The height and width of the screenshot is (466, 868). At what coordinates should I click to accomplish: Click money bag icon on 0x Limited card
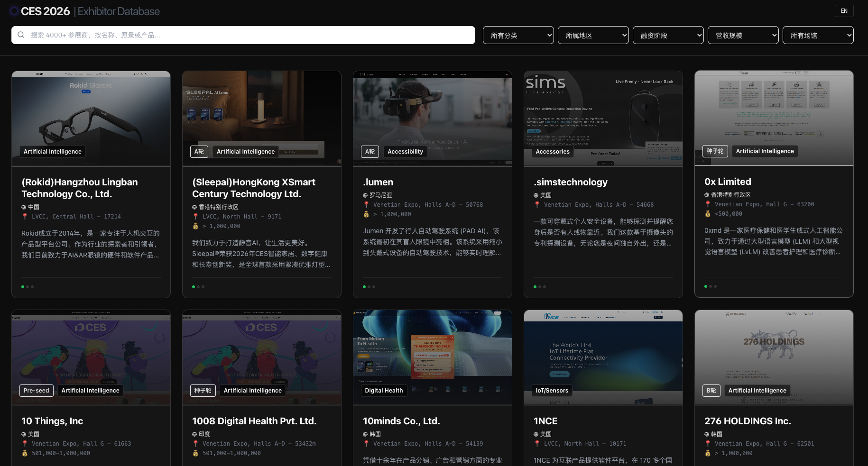point(708,214)
